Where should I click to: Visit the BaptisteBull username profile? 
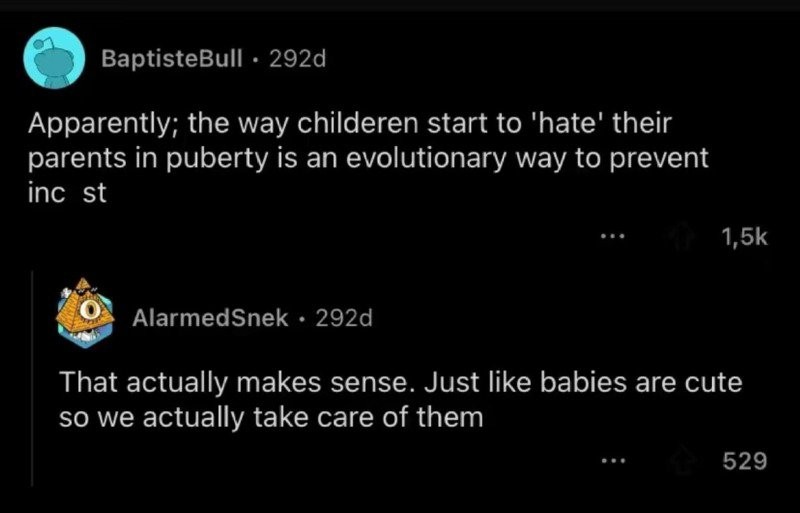click(x=172, y=59)
